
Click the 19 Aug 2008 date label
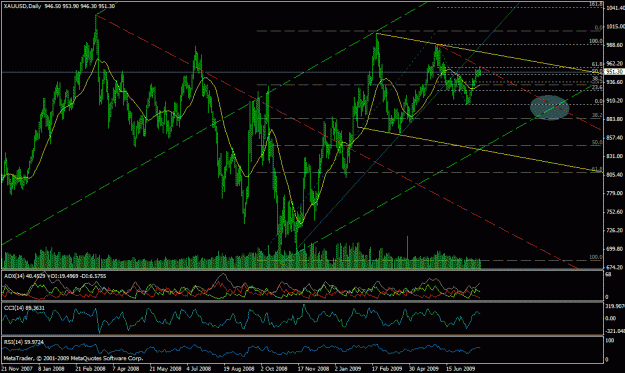[x=238, y=369]
